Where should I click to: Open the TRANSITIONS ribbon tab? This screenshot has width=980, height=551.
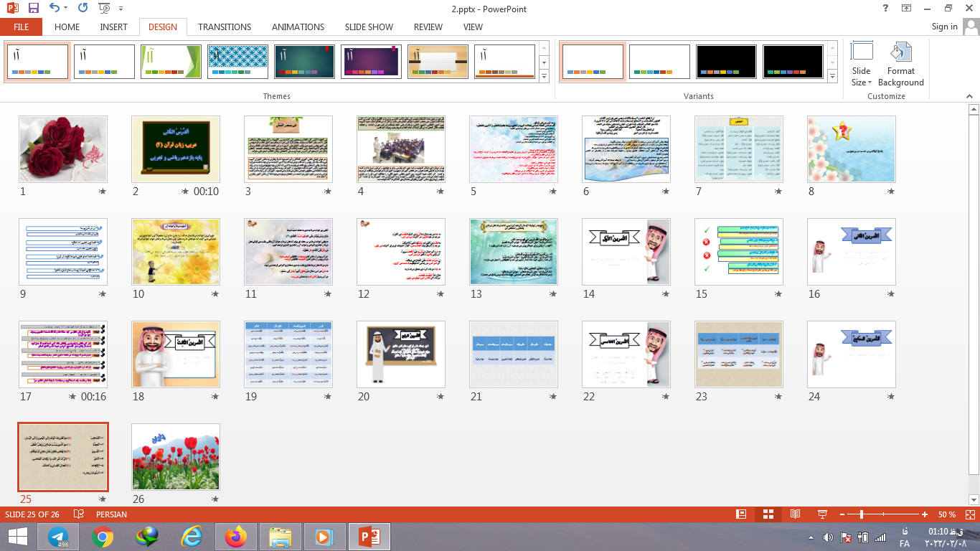pos(225,27)
